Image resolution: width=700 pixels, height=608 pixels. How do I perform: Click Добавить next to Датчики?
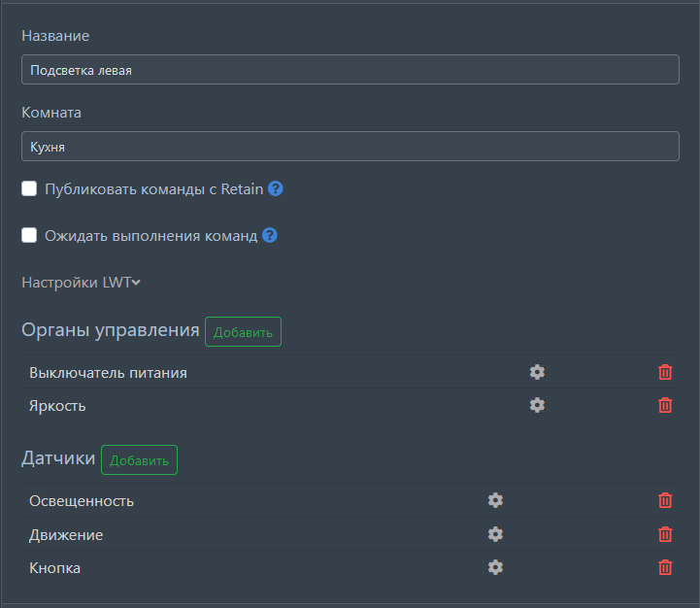coord(139,460)
